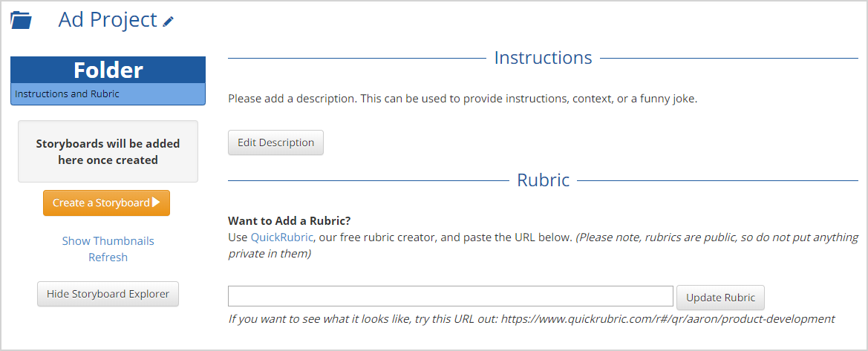868x351 pixels.
Task: Click the example quickrubric.com URL text
Action: [668, 319]
